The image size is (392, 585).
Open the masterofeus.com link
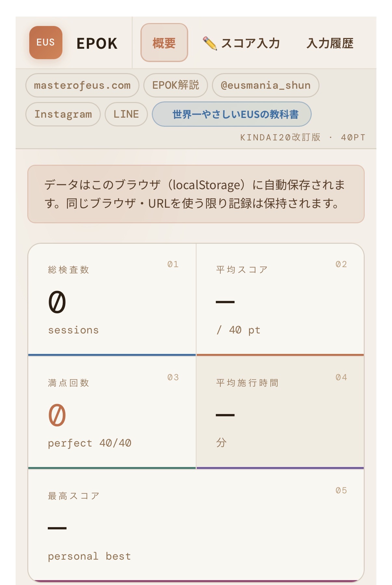pyautogui.click(x=82, y=85)
